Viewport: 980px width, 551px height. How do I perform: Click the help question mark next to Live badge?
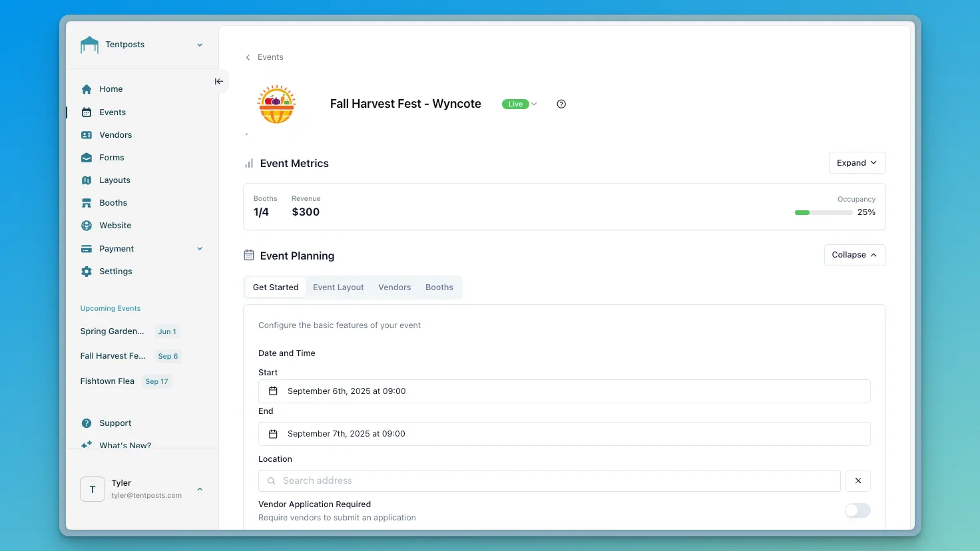[561, 104]
